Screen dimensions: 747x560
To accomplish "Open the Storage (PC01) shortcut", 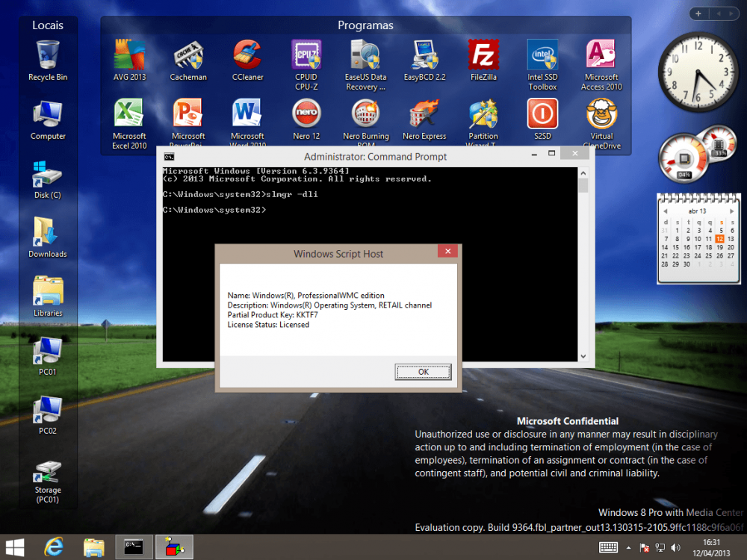I will pos(48,481).
